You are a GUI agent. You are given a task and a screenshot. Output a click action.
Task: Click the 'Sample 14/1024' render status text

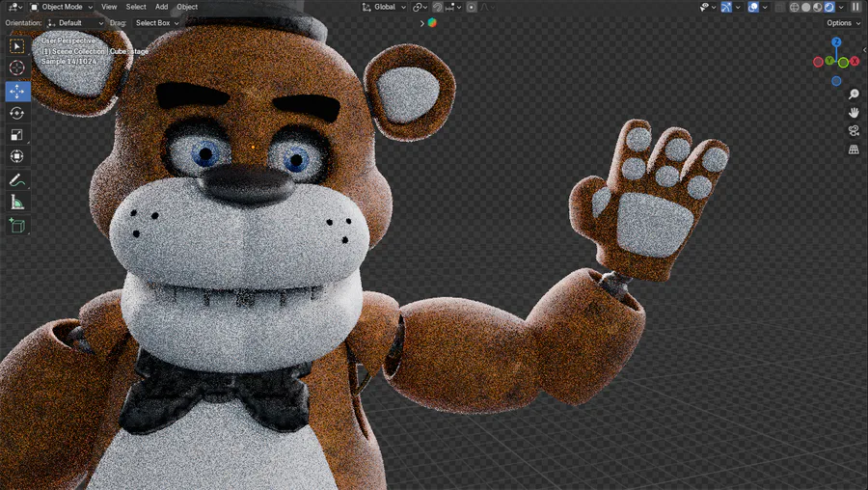69,62
